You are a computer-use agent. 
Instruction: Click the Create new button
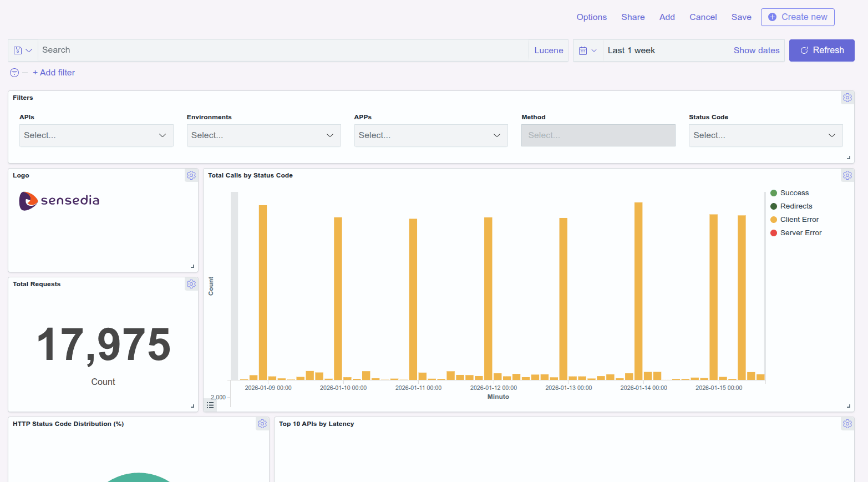click(798, 17)
